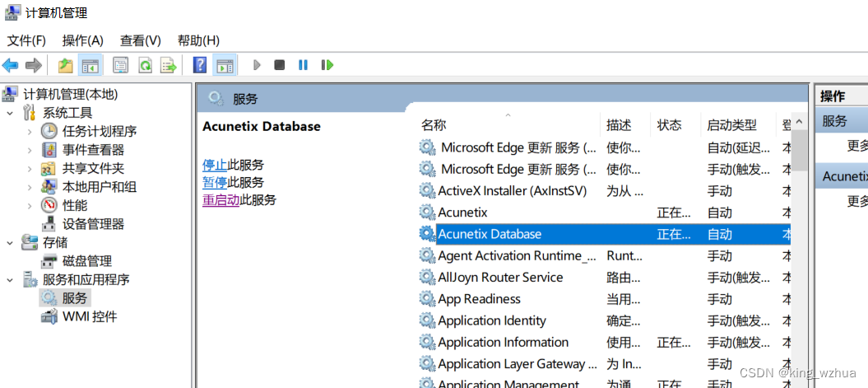Click the services list vertical scrollbar thumb
This screenshot has width=868, height=388.
(x=799, y=150)
